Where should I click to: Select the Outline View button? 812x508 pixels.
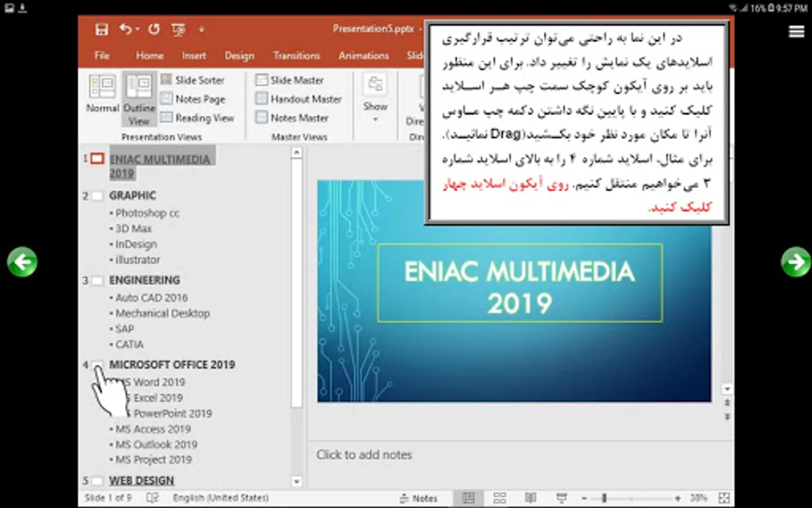pos(139,99)
